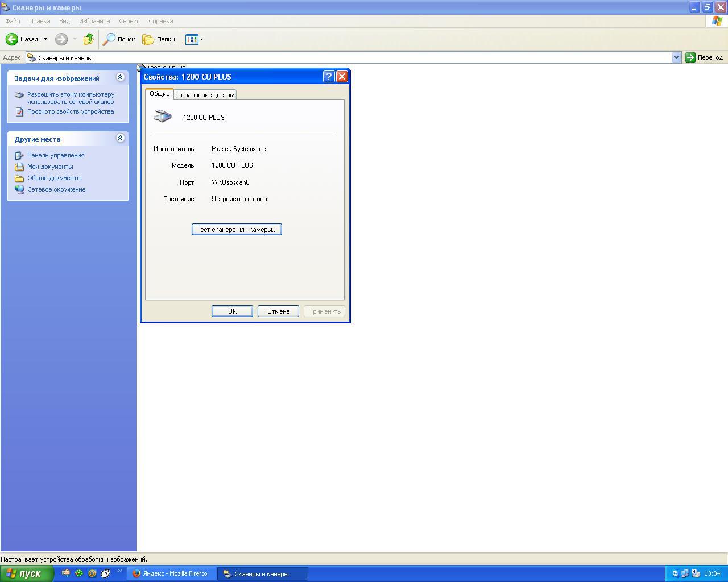Open the Избранное menu
This screenshot has width=728, height=582.
pyautogui.click(x=94, y=21)
